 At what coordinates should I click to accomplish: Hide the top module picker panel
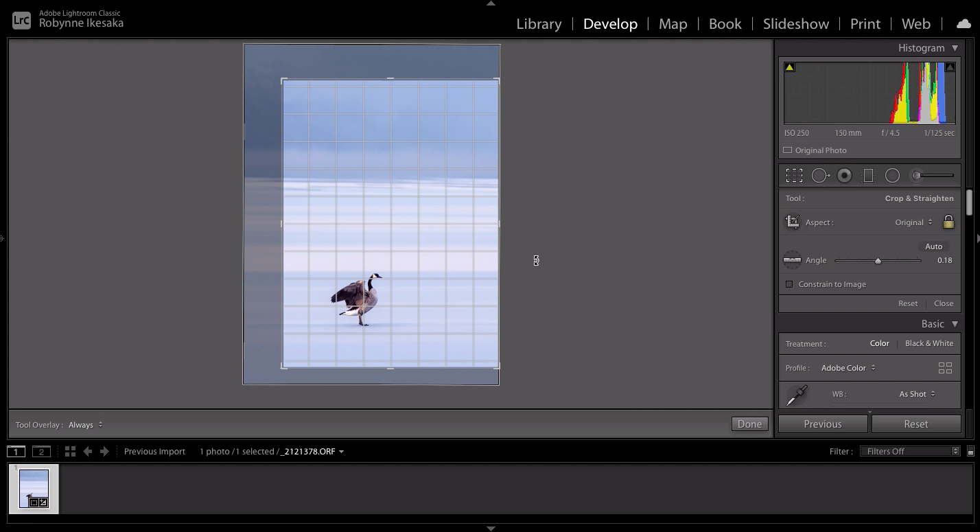[x=490, y=3]
